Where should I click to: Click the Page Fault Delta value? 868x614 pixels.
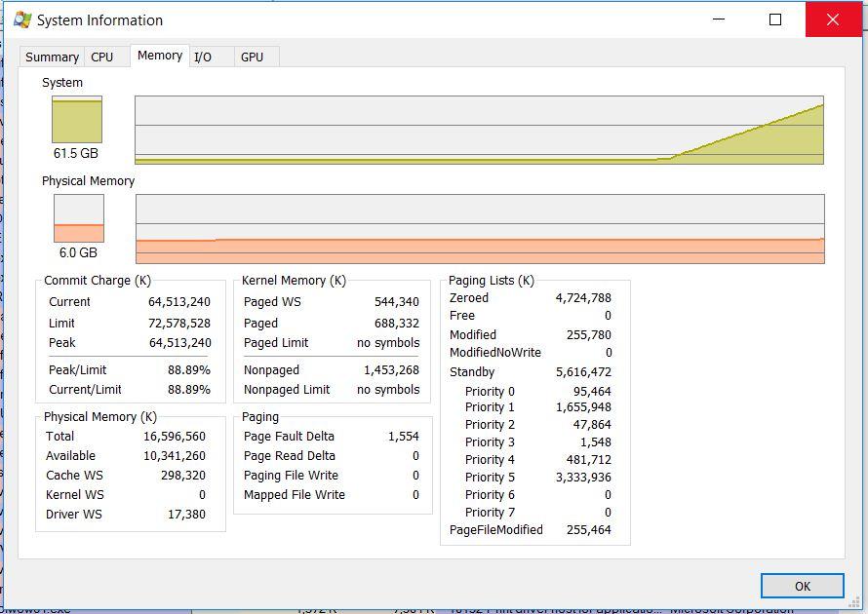point(403,437)
